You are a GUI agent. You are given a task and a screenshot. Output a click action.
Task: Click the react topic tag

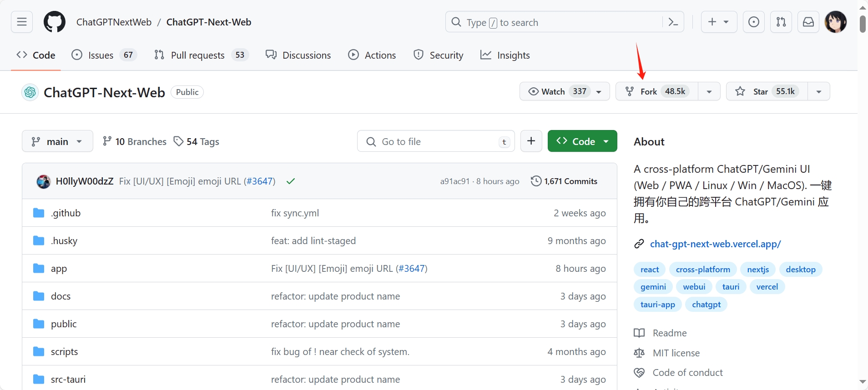pyautogui.click(x=650, y=269)
